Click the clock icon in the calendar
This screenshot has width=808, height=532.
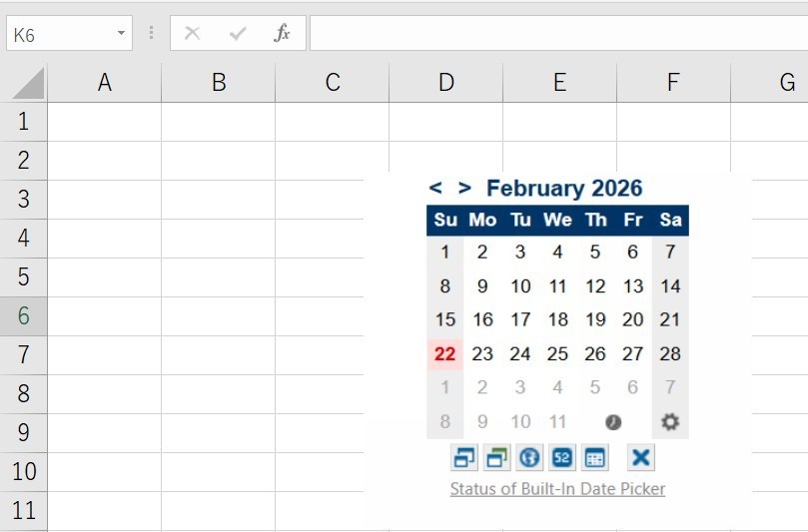pos(613,422)
